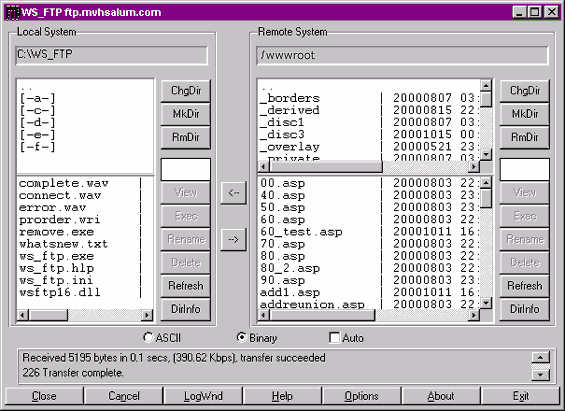Click remote file list horizontal scroll right arrow

473,316
